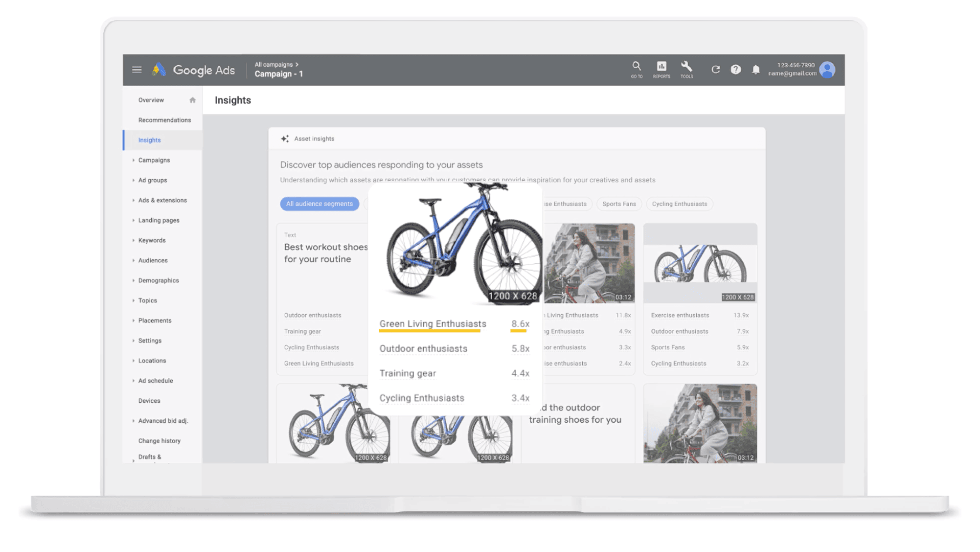The image size is (980, 552).
Task: Select the Cycling Enthusiasts filter chip
Action: pos(679,204)
